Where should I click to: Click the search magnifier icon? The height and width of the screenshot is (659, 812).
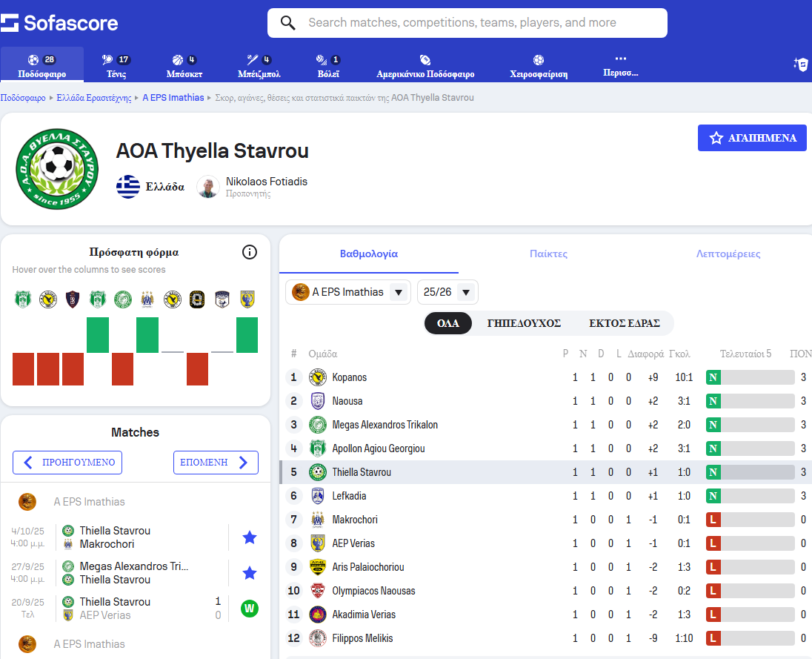pos(288,23)
